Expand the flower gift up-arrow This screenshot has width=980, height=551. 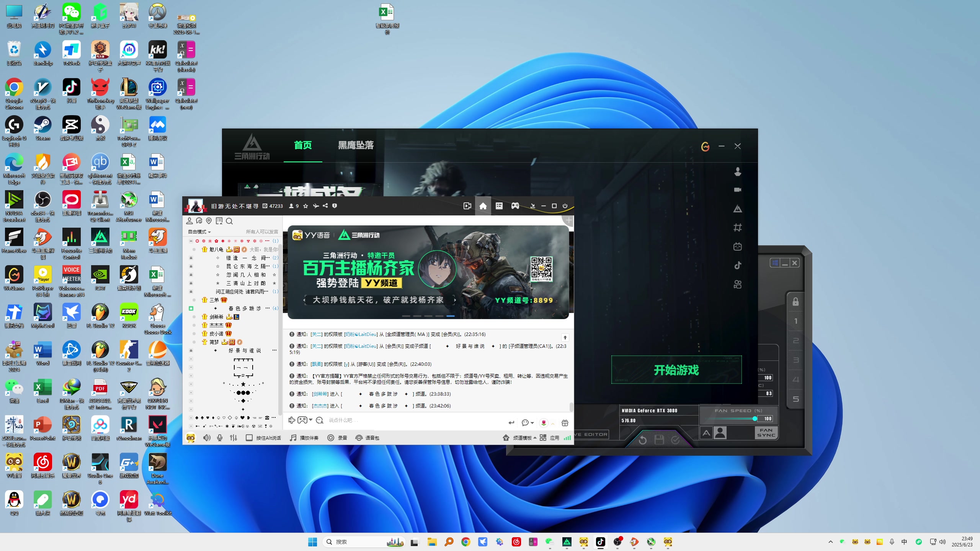(553, 424)
